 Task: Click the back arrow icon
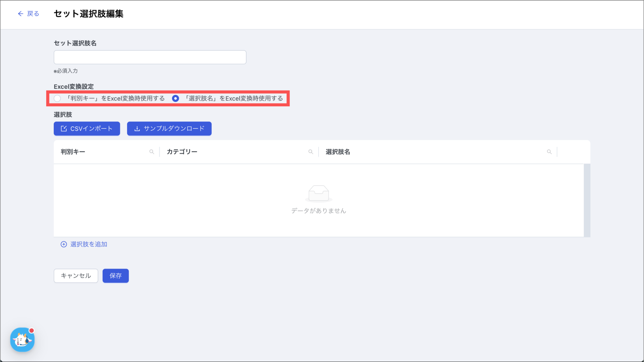[x=20, y=14]
